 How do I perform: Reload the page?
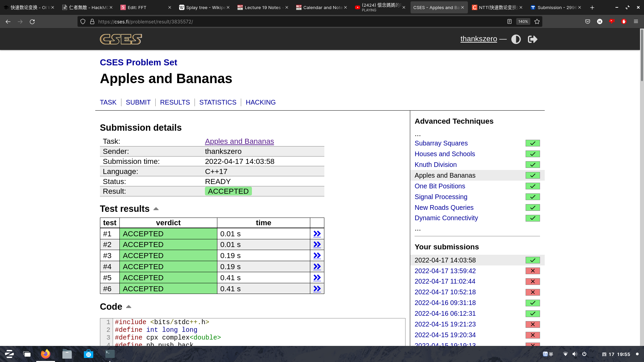32,21
